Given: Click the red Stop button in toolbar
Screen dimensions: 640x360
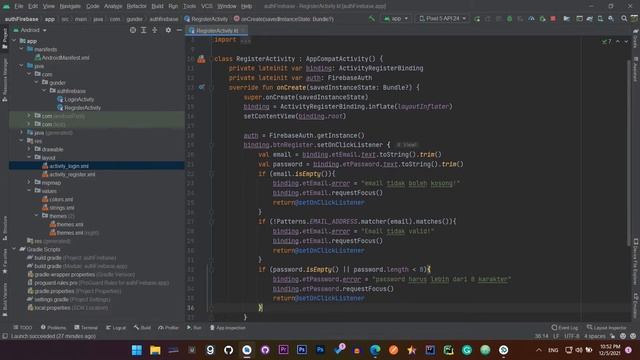Looking at the screenshot, I should (x=553, y=19).
